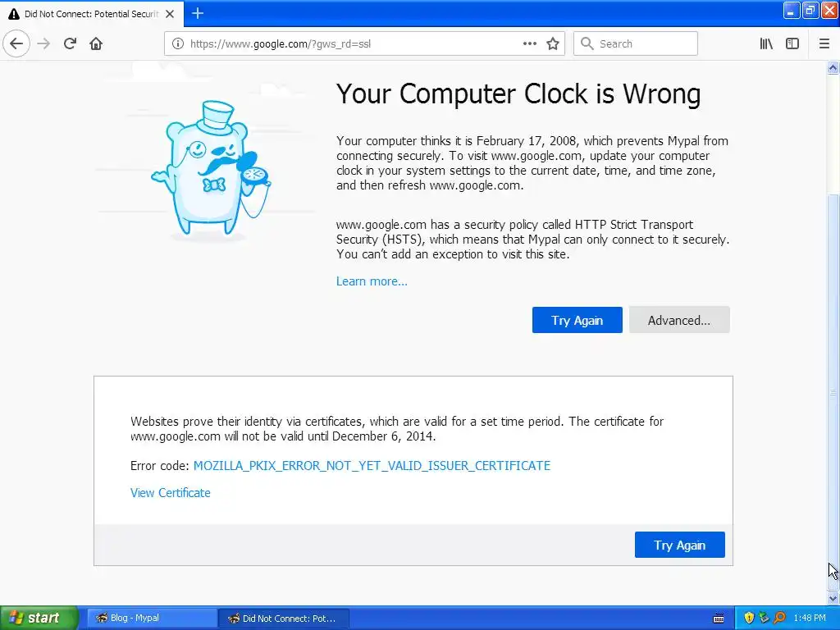Click the vertical scrollbar thumb
Screen dimensions: 840x630
(833, 391)
